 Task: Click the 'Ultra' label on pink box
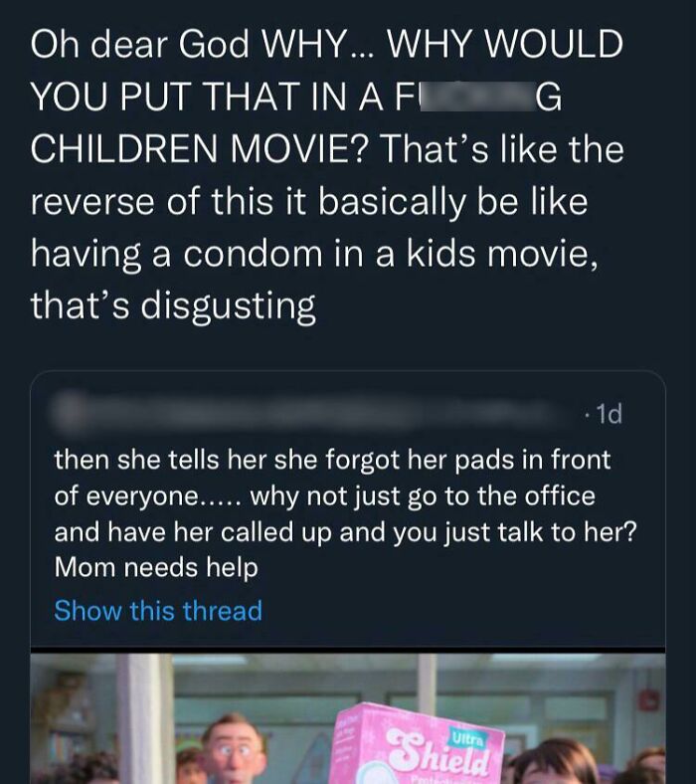tap(468, 738)
